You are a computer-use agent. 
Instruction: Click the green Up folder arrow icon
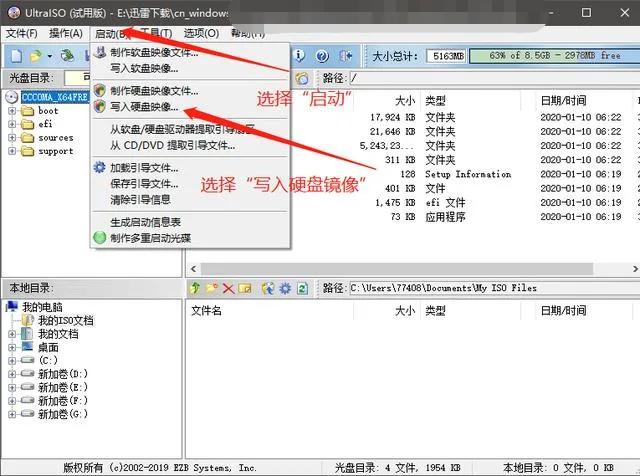pyautogui.click(x=195, y=288)
